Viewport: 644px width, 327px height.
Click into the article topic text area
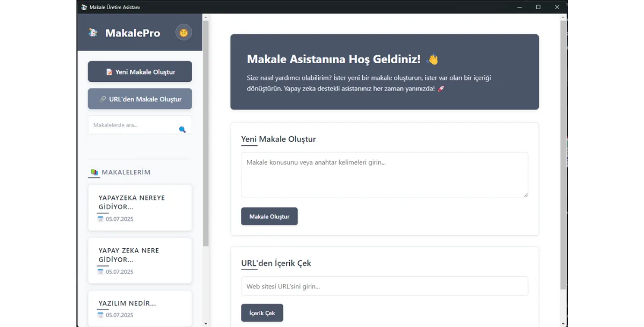(384, 175)
